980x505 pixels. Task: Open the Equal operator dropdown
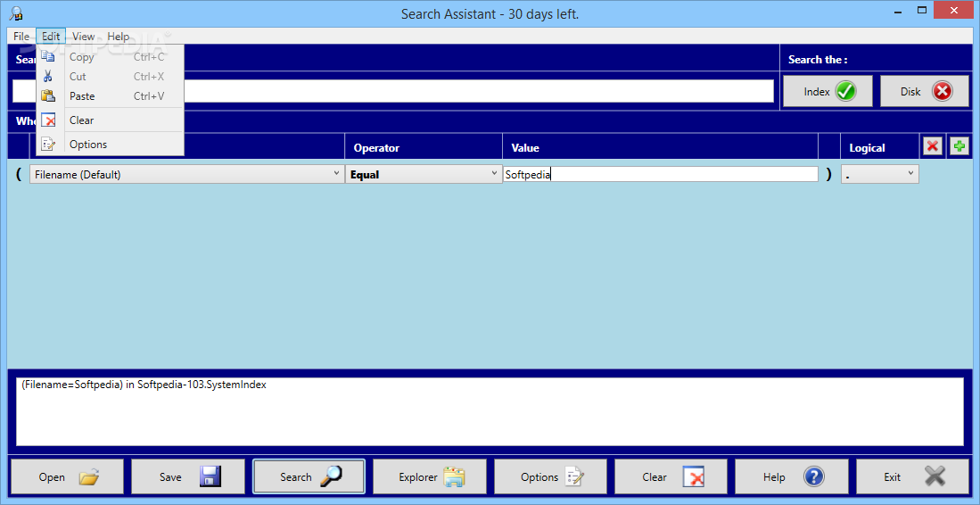click(424, 174)
